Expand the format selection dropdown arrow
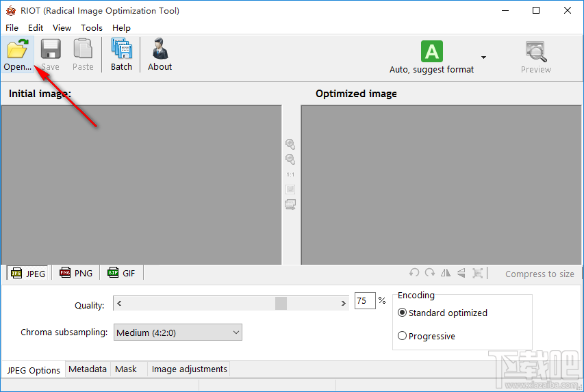Screen dimensions: 584x392 tap(483, 57)
